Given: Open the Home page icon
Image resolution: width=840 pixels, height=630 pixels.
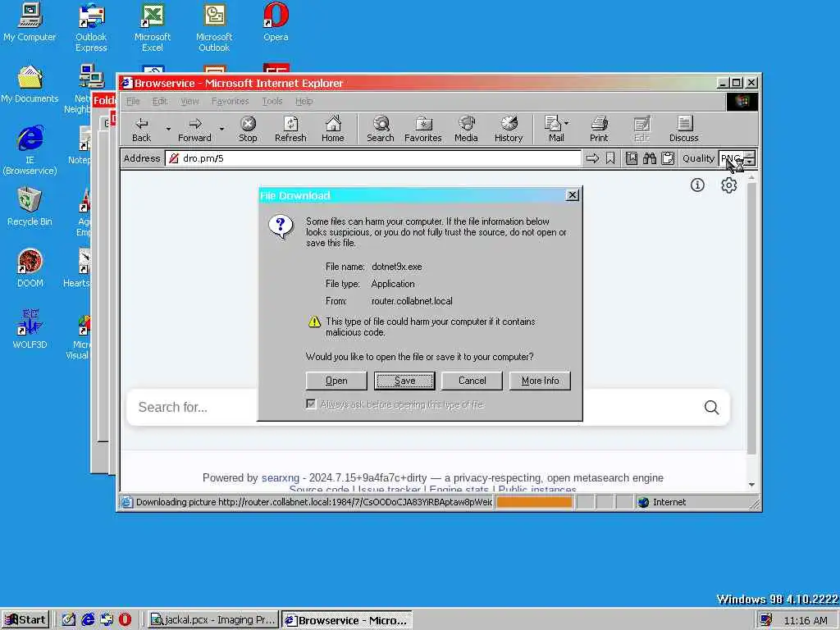Looking at the screenshot, I should pos(333,129).
